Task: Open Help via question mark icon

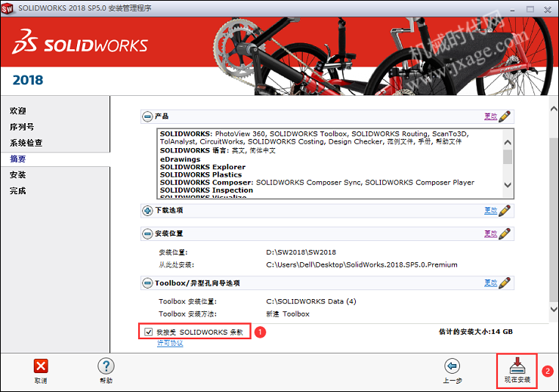Action: (106, 366)
